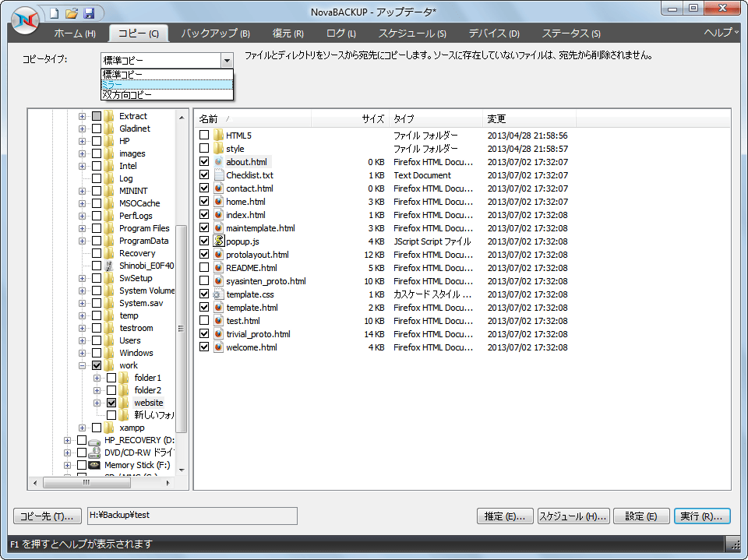Click the about.html file icon

click(x=218, y=162)
